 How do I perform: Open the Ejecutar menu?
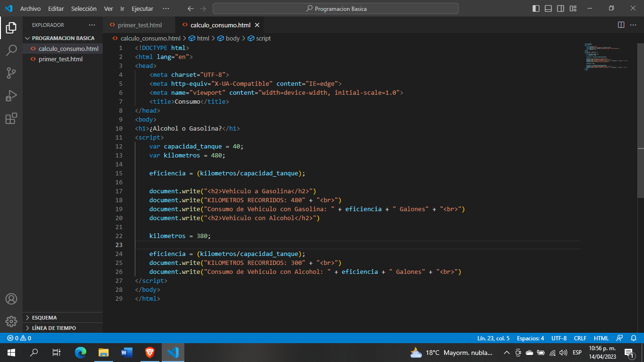[142, 8]
